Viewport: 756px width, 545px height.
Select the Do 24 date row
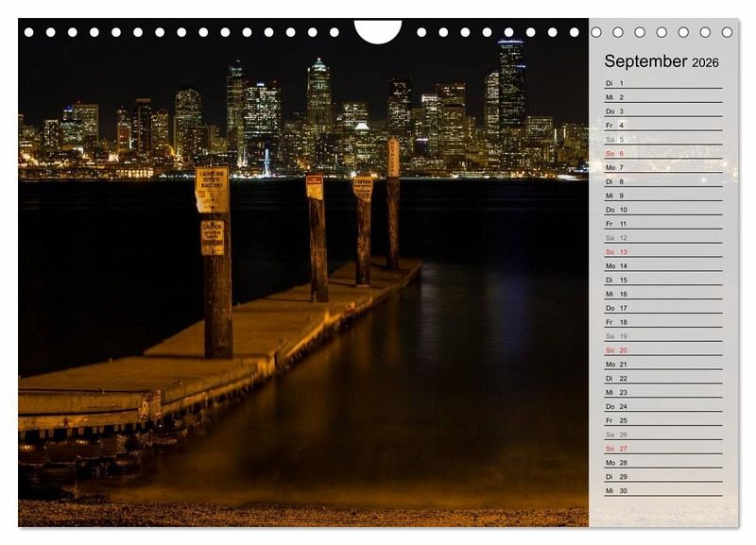click(662, 406)
